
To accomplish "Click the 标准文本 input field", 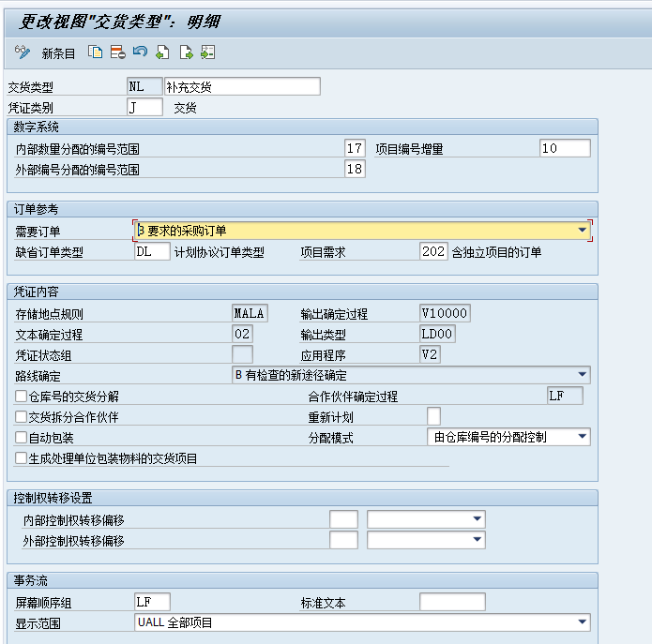I will tap(452, 602).
